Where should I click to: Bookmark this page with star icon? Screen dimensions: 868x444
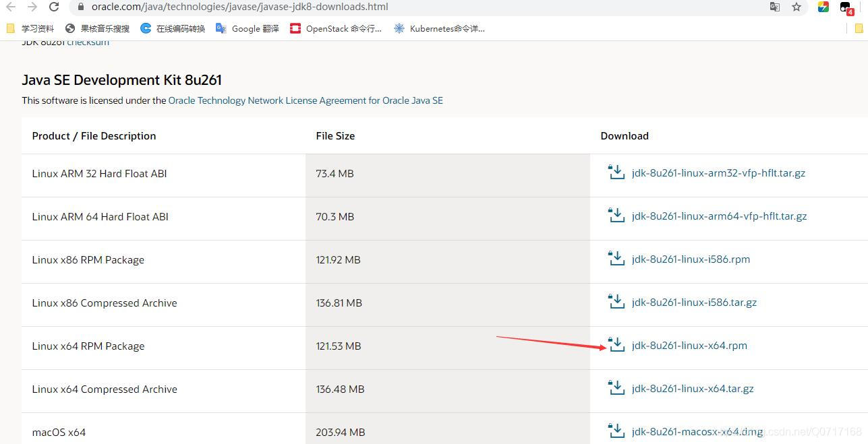797,7
